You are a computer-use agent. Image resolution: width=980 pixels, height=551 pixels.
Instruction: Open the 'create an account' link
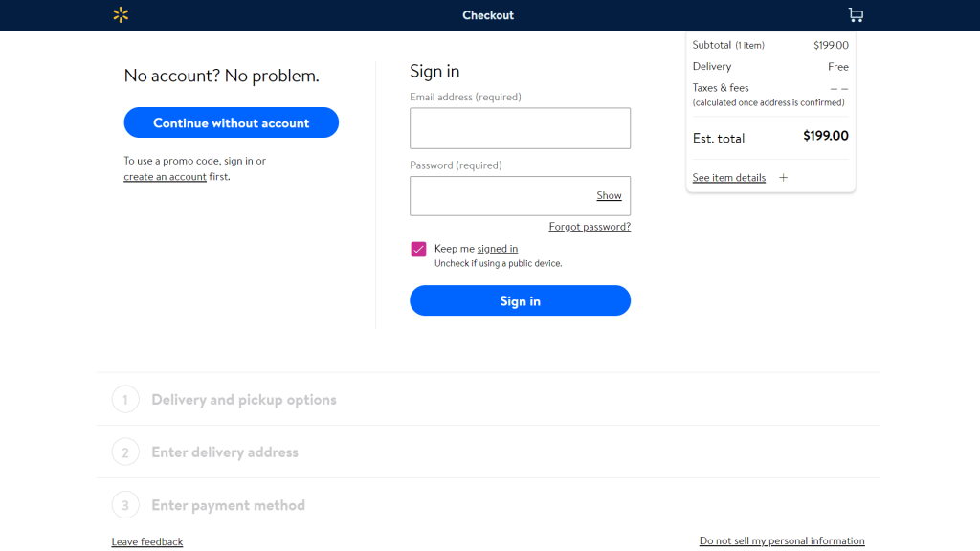point(165,177)
